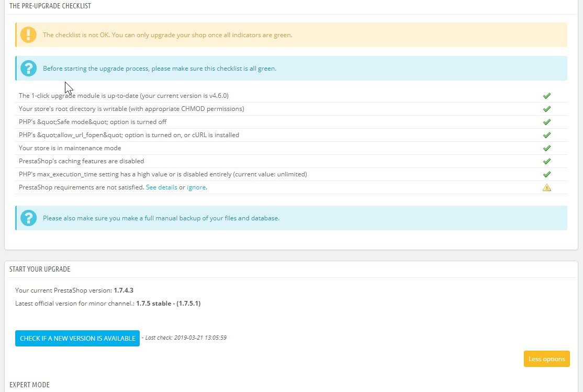Screen dimensions: 583x392
Task: Click 'The 1-click upgrade module is up-to-date' text
Action: (x=124, y=96)
